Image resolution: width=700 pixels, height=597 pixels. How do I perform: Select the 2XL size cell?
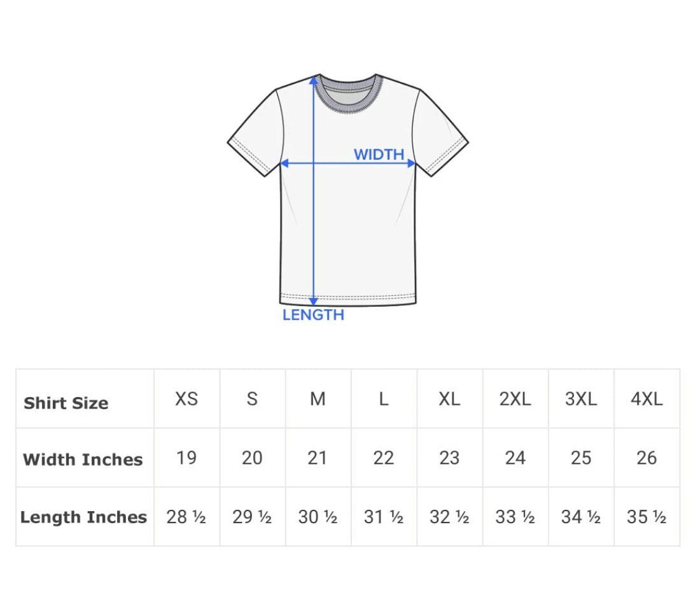pos(515,399)
